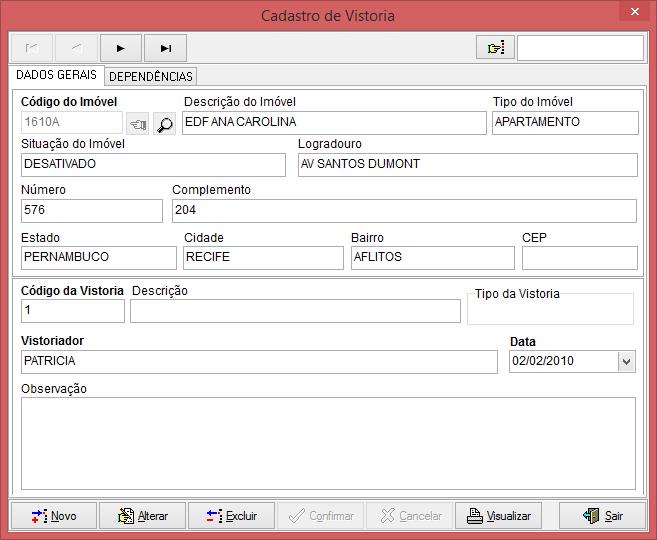The image size is (657, 540).
Task: Switch to the DEPENDÊNCIAS tab
Action: coord(150,76)
